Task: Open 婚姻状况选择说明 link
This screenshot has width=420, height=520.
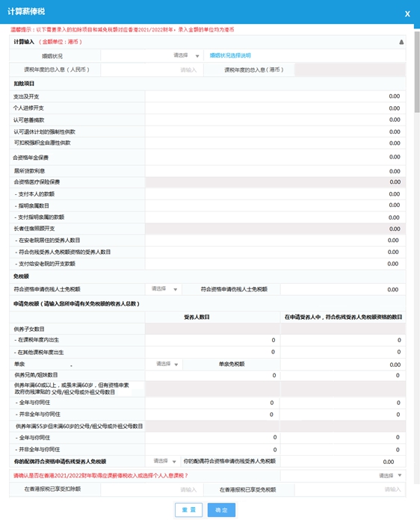Action: [230, 55]
